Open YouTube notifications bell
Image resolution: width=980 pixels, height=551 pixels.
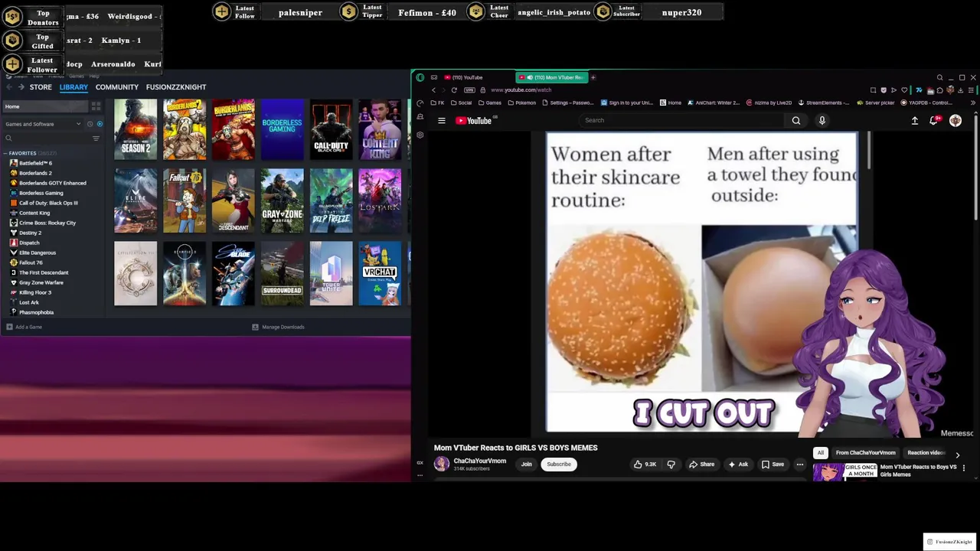pyautogui.click(x=933, y=120)
